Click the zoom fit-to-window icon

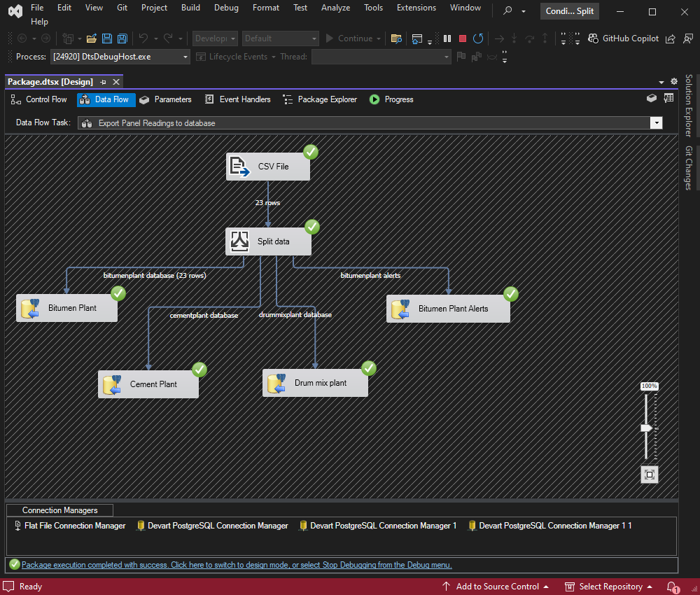click(649, 475)
